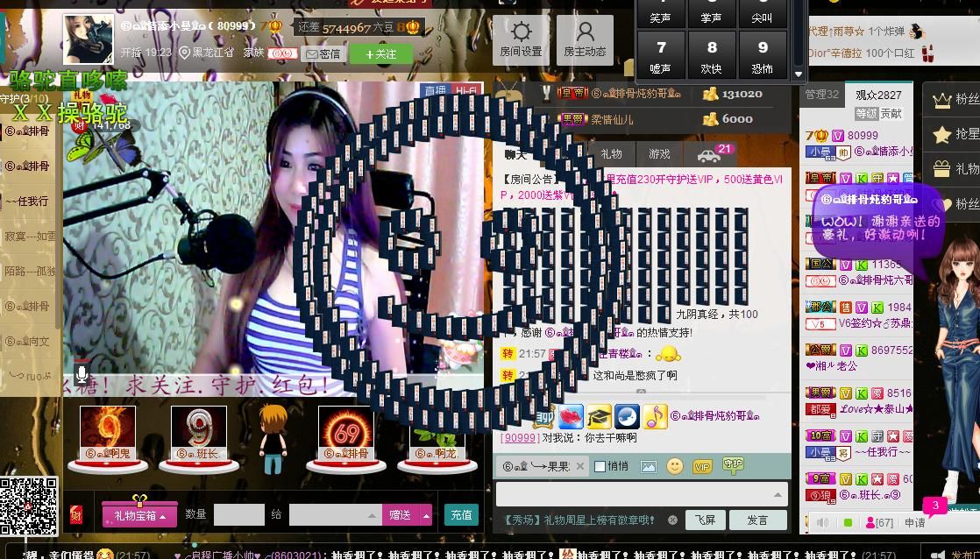The width and height of the screenshot is (980, 559).
Task: Toggle the Hi-Fi audio mode label
Action: tap(466, 91)
